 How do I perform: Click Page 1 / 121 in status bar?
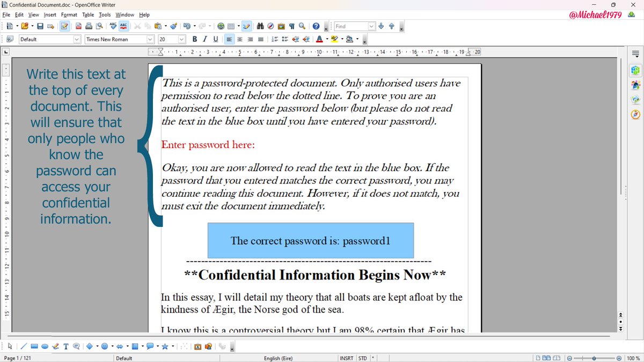pos(18,358)
